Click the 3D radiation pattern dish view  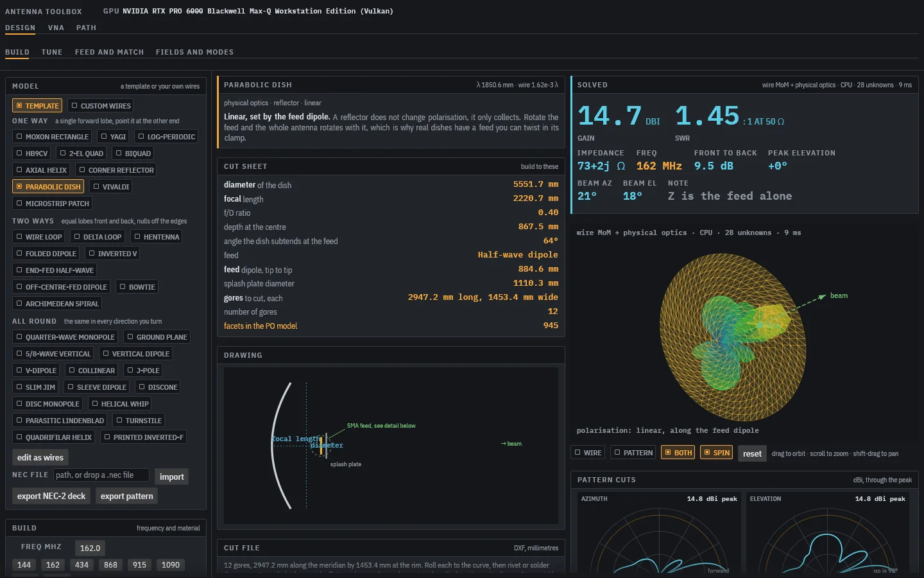732,337
